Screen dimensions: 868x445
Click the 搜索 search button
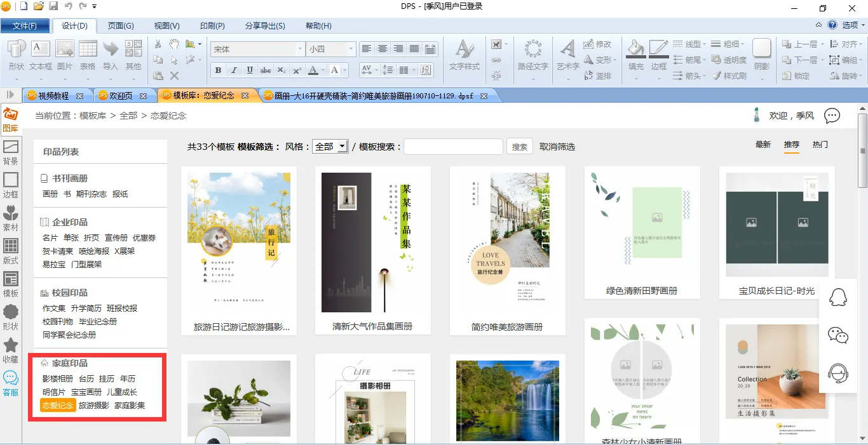tap(520, 147)
